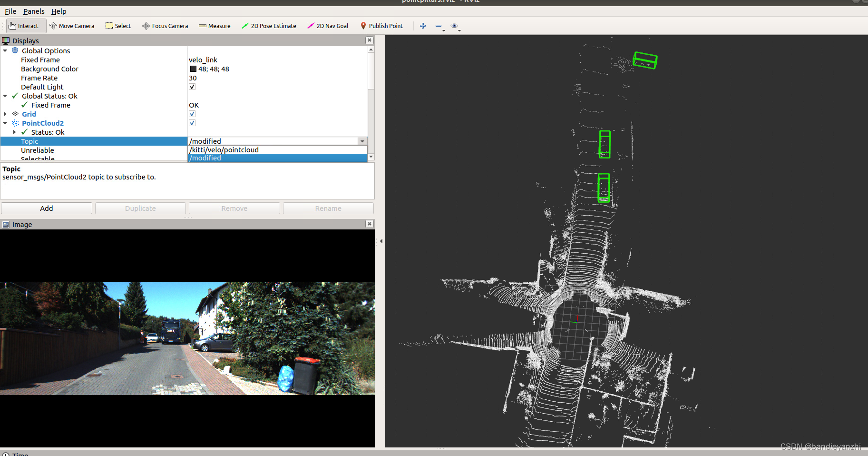This screenshot has height=456, width=868.
Task: Uncheck the PointCloud2 display
Action: (192, 123)
